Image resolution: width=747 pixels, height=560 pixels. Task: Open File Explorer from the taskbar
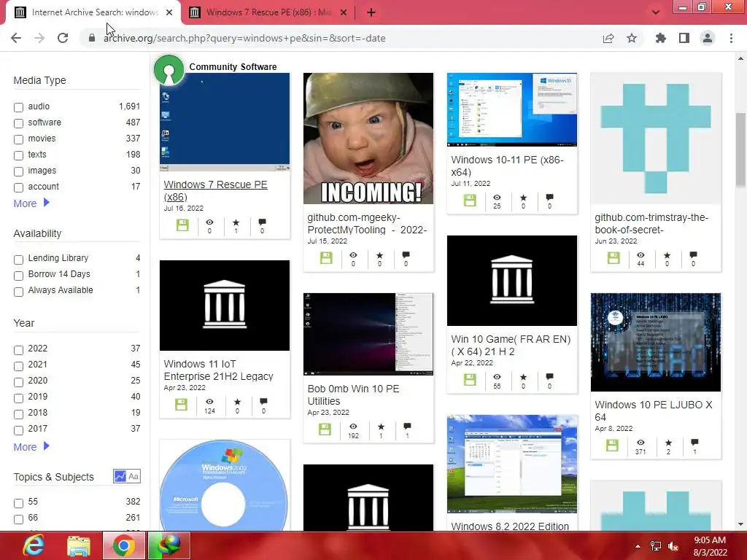pyautogui.click(x=79, y=545)
